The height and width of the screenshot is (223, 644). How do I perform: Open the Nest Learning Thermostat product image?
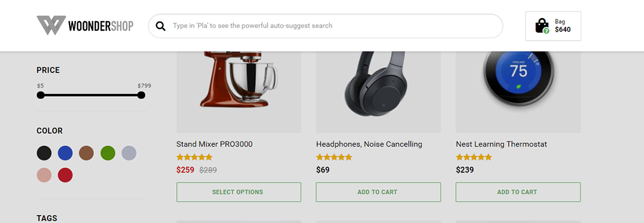[518, 92]
